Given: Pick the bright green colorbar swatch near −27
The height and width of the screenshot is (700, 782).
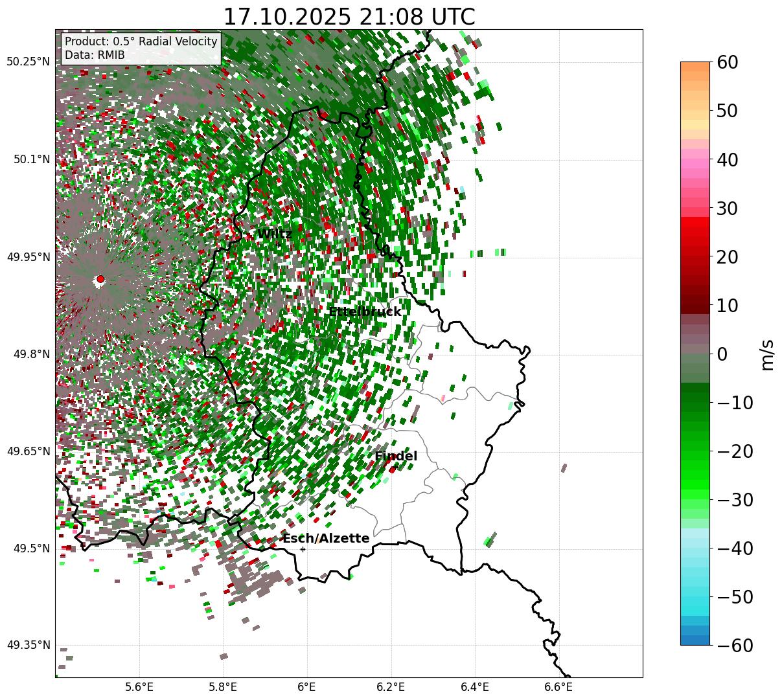Looking at the screenshot, I should click(695, 484).
